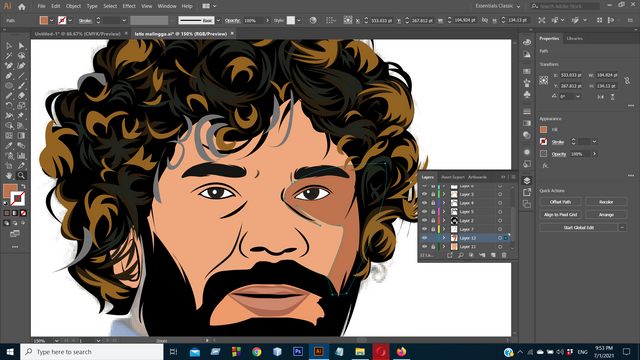Image resolution: width=640 pixels, height=360 pixels.
Task: Unlock Layer 2 via its lock icon
Action: point(433,220)
